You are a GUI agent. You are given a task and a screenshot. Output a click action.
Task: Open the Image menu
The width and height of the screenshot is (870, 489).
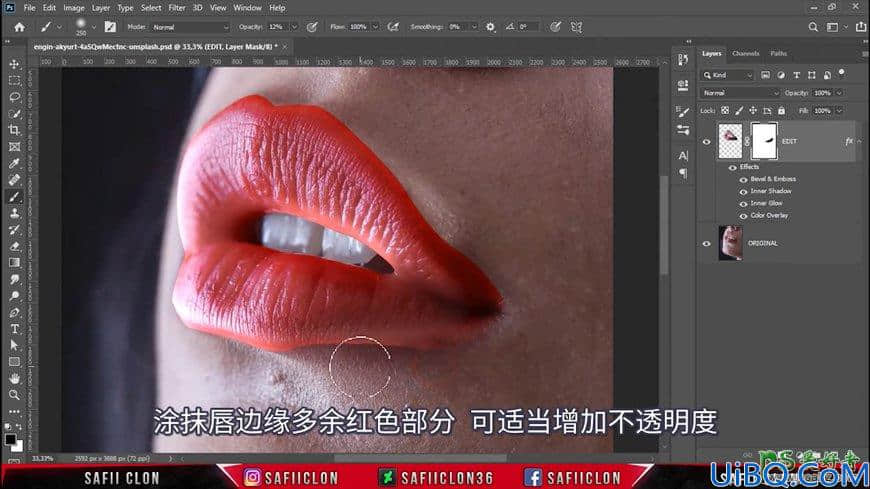[74, 8]
